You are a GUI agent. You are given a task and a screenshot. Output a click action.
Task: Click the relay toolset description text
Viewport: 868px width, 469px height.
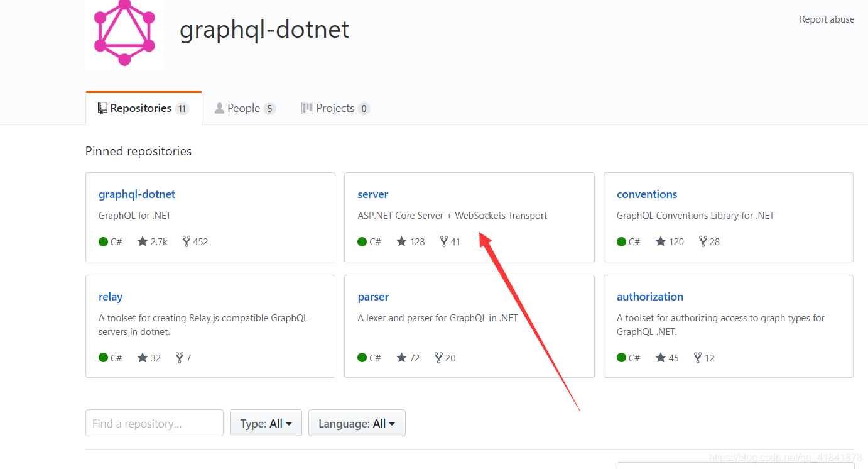[x=203, y=325]
